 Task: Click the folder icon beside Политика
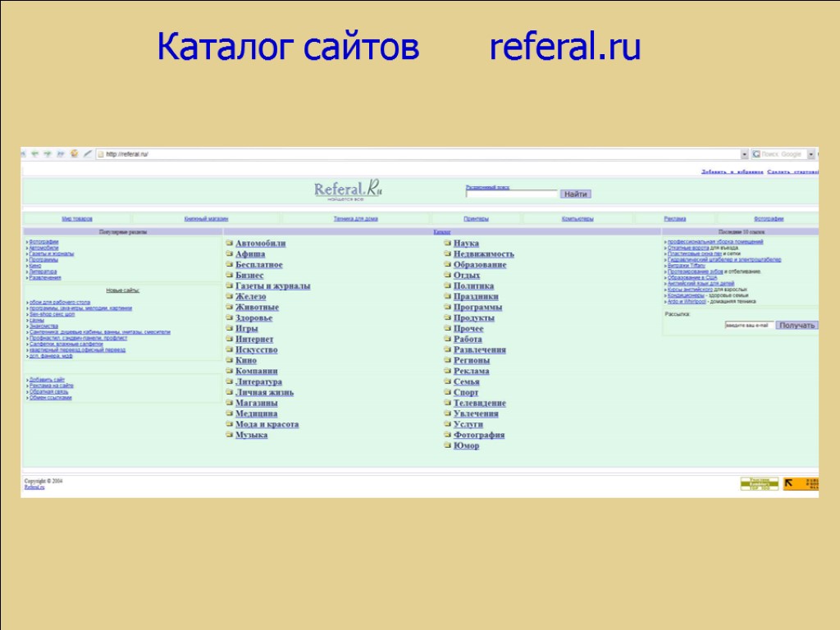point(447,285)
